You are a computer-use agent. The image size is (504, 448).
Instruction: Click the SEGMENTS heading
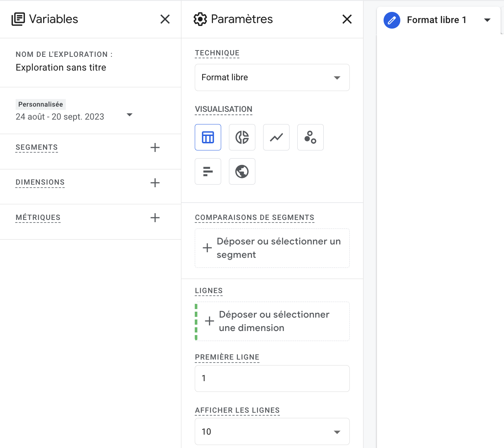pyautogui.click(x=37, y=147)
